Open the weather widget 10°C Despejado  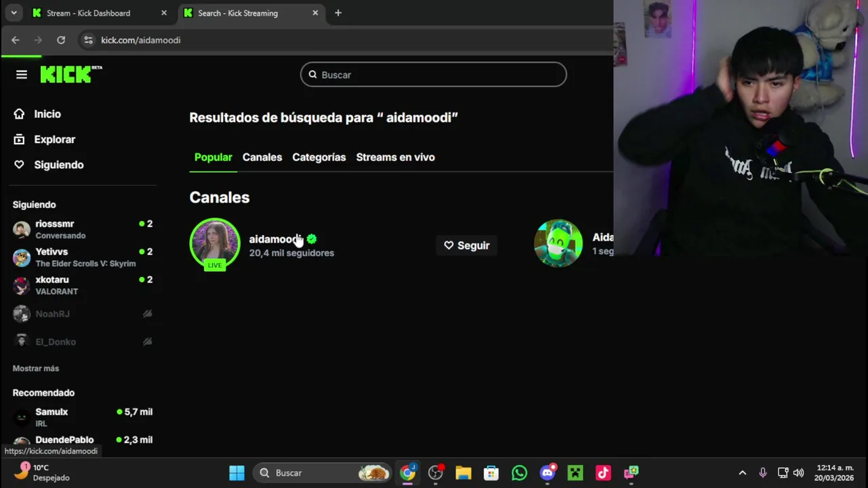click(42, 472)
